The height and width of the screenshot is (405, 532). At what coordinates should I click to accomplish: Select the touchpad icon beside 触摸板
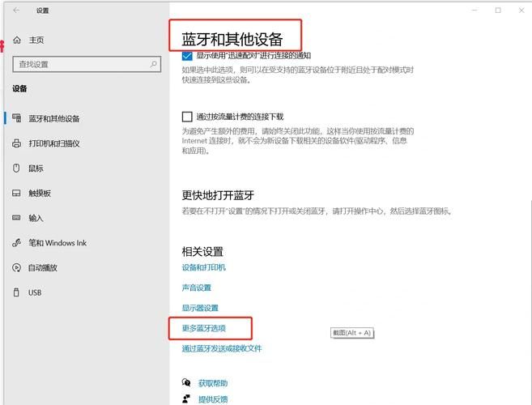tap(16, 193)
